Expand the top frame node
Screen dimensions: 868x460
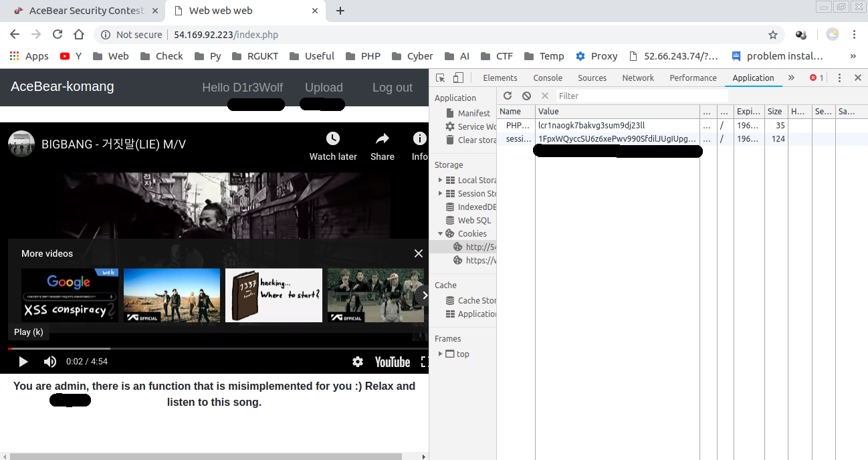pos(440,354)
